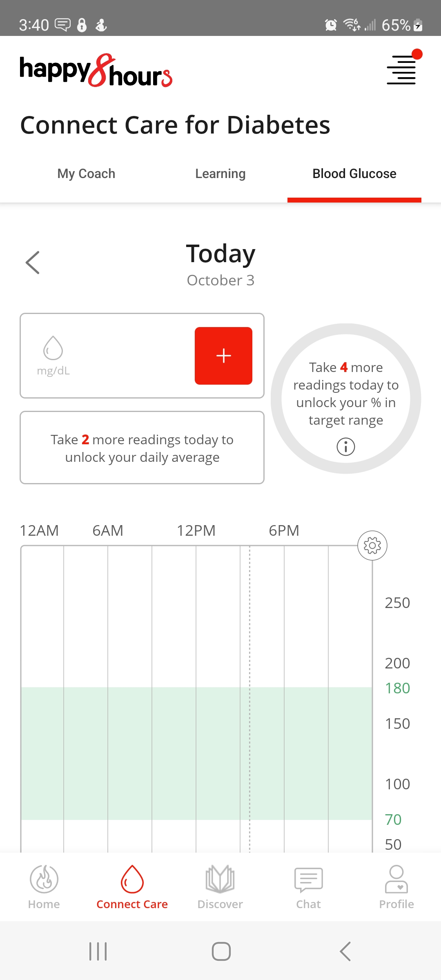Tap the percent in target range circle
Screen dimensions: 441x980
click(346, 399)
